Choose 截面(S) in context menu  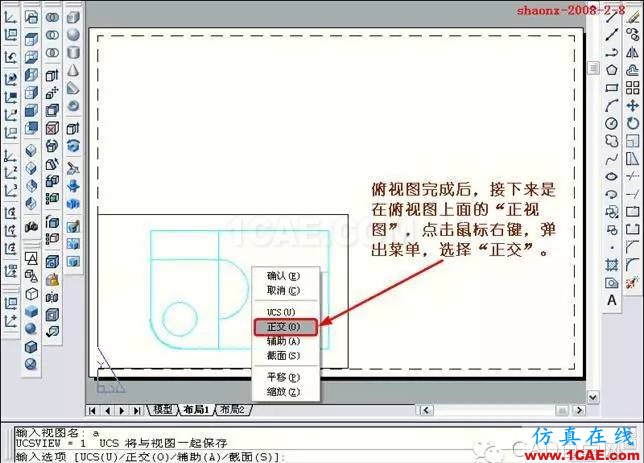(x=284, y=356)
